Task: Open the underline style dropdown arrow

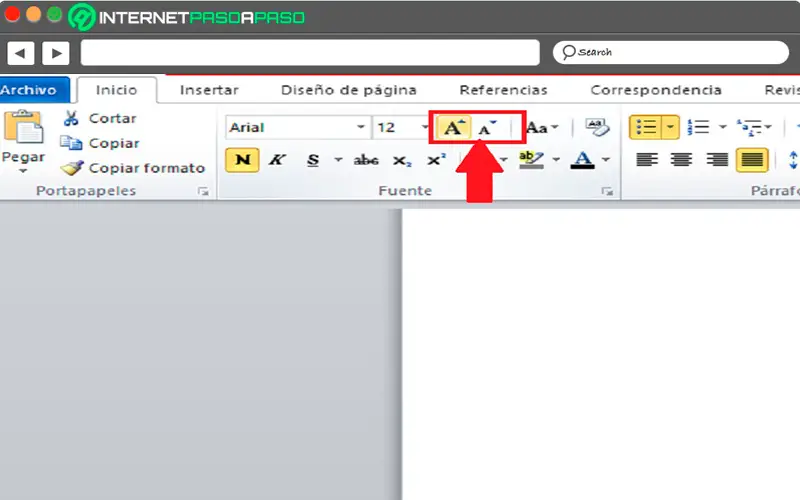Action: click(338, 160)
